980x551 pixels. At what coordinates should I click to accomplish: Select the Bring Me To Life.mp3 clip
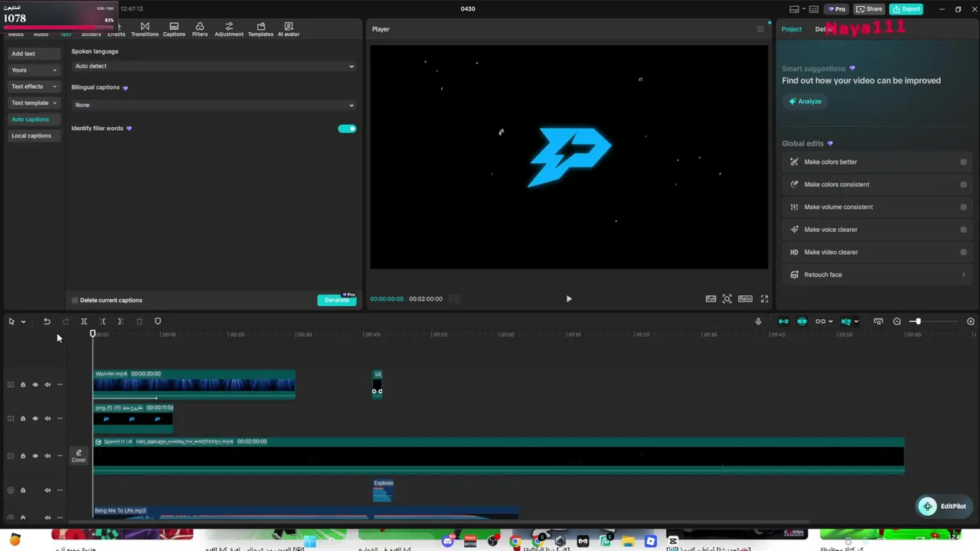[306, 513]
